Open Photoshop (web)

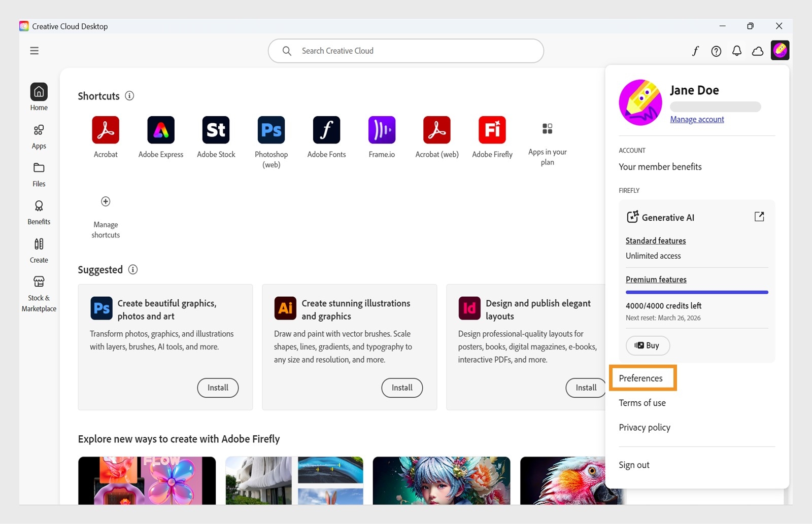tap(270, 130)
